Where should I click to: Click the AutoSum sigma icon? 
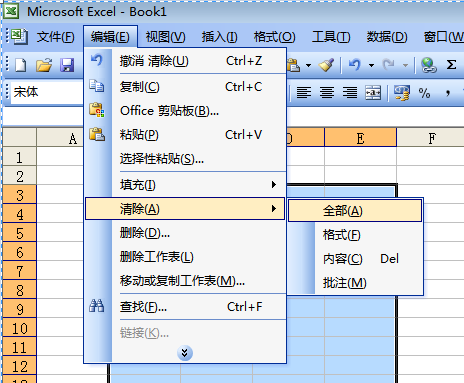(x=451, y=65)
